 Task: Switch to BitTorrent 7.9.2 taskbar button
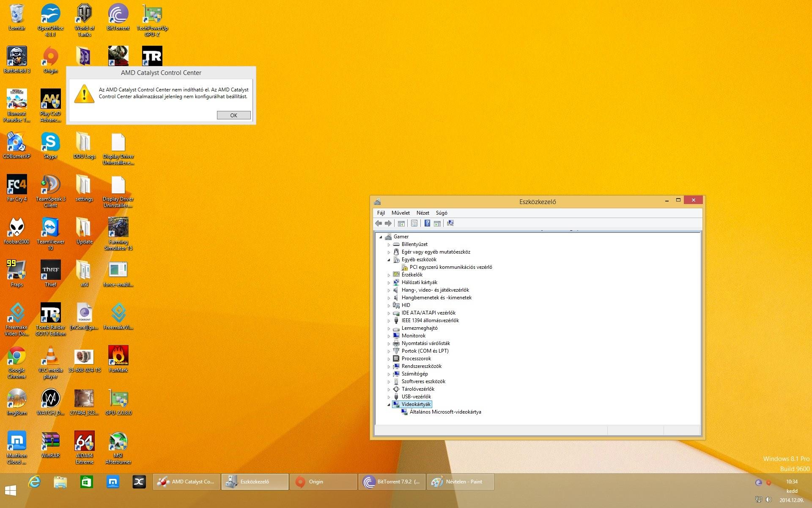click(392, 482)
